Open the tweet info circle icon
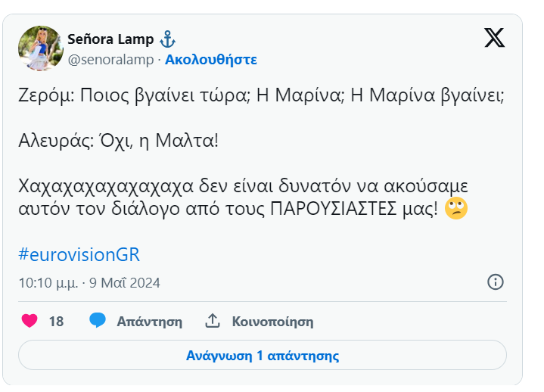Image resolution: width=544 pixels, height=392 pixels. pos(495,282)
